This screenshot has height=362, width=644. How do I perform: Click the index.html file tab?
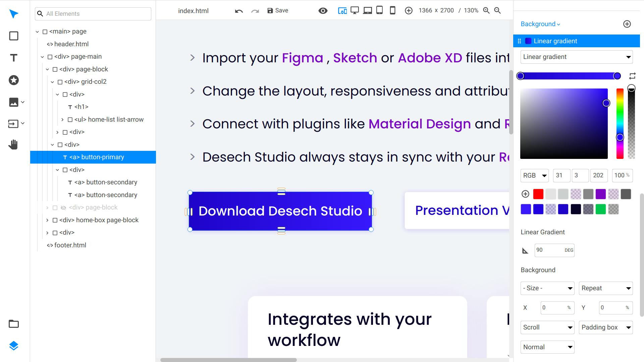[193, 10]
